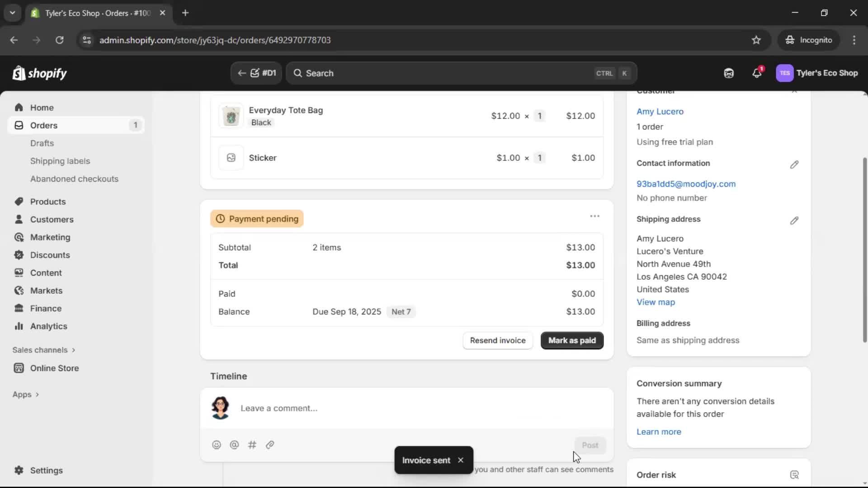Open the Analytics section in sidebar
Image resolution: width=868 pixels, height=488 pixels.
tap(48, 326)
